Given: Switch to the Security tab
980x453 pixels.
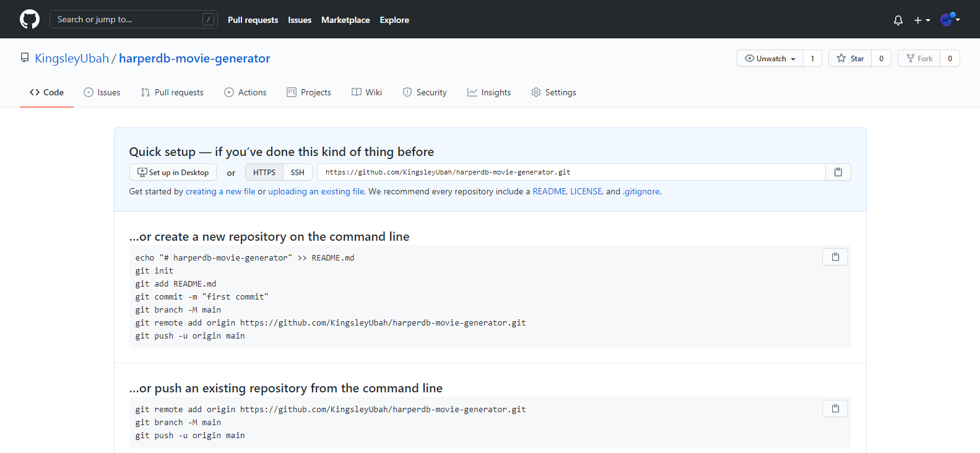Looking at the screenshot, I should coord(425,92).
